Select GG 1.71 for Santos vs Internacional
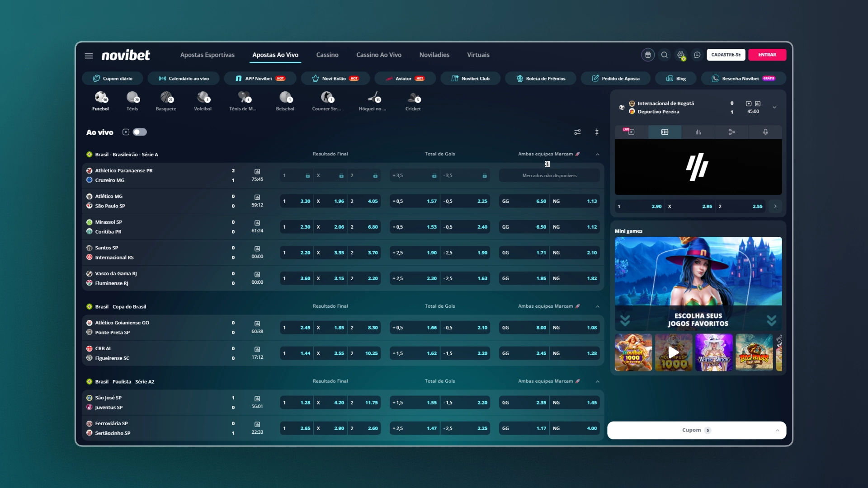Viewport: 868px width, 488px height. [x=524, y=253]
